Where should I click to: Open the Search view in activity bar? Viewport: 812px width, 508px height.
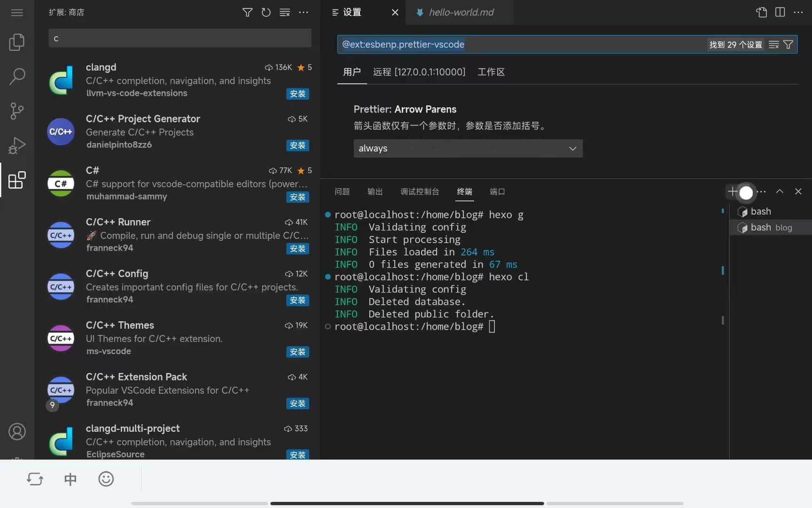(x=17, y=76)
